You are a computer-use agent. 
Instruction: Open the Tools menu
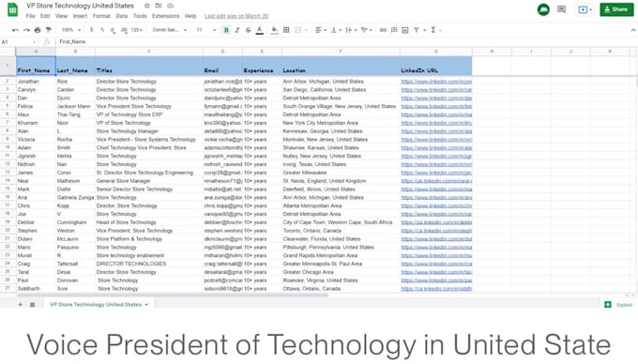pos(140,16)
